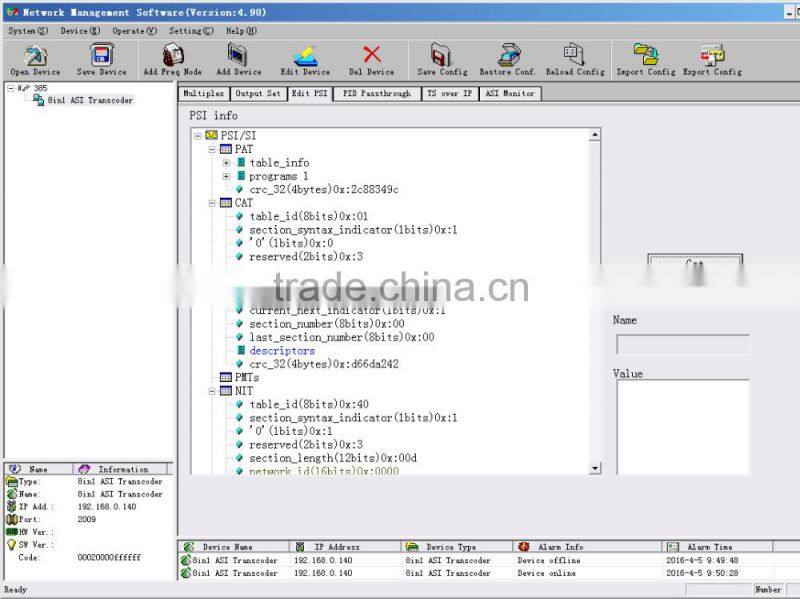Click the Import Config icon
This screenshot has height=599, width=800.
click(x=645, y=58)
